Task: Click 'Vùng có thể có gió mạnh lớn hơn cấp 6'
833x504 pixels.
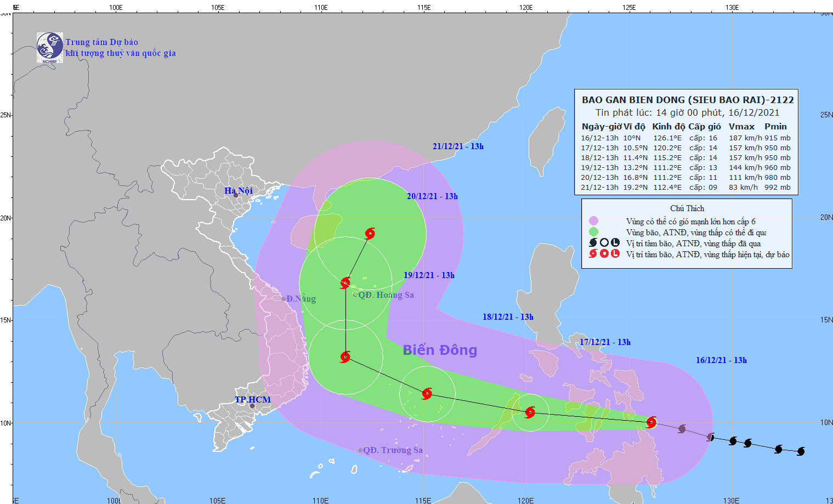Action: (x=691, y=222)
